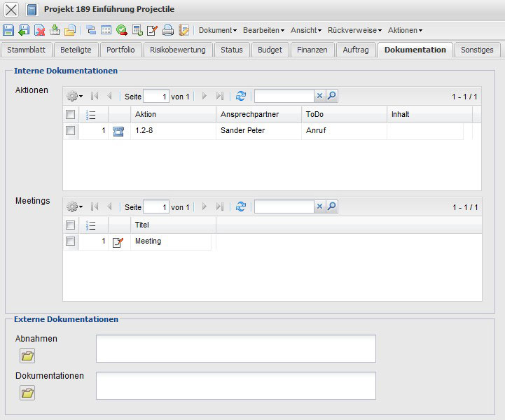
Task: Expand the Rückverweise dropdown menu
Action: (354, 30)
